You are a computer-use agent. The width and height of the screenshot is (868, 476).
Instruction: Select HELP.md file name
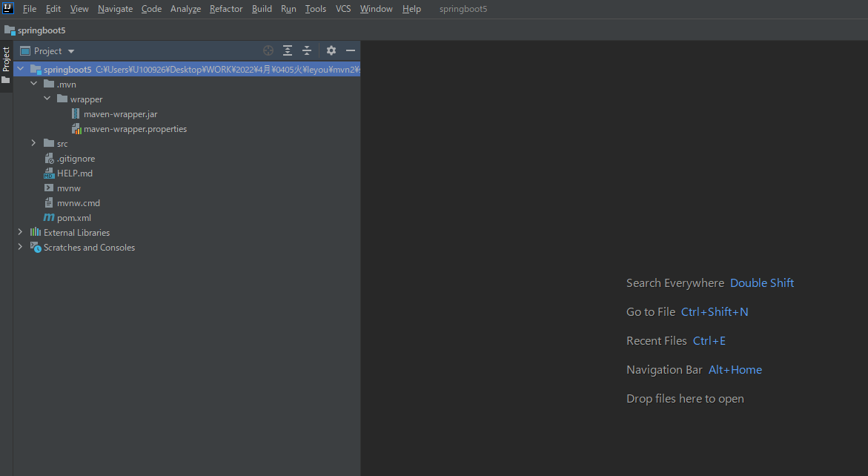[x=75, y=173]
